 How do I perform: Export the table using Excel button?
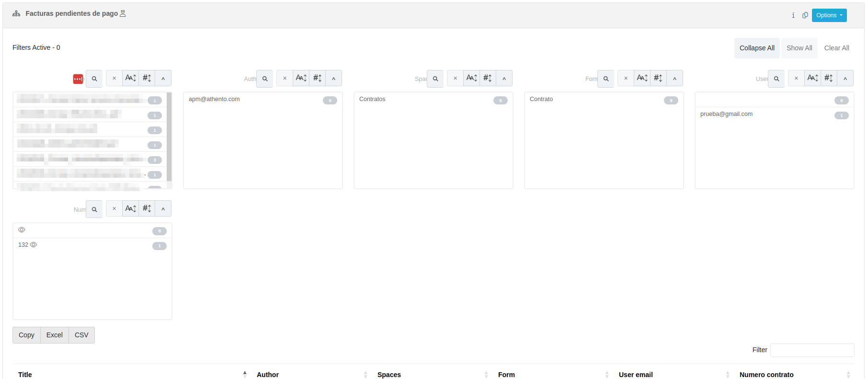point(55,335)
